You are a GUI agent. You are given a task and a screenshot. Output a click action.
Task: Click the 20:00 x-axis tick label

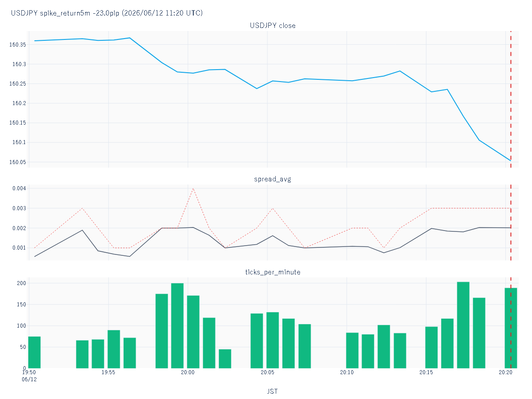pos(188,373)
